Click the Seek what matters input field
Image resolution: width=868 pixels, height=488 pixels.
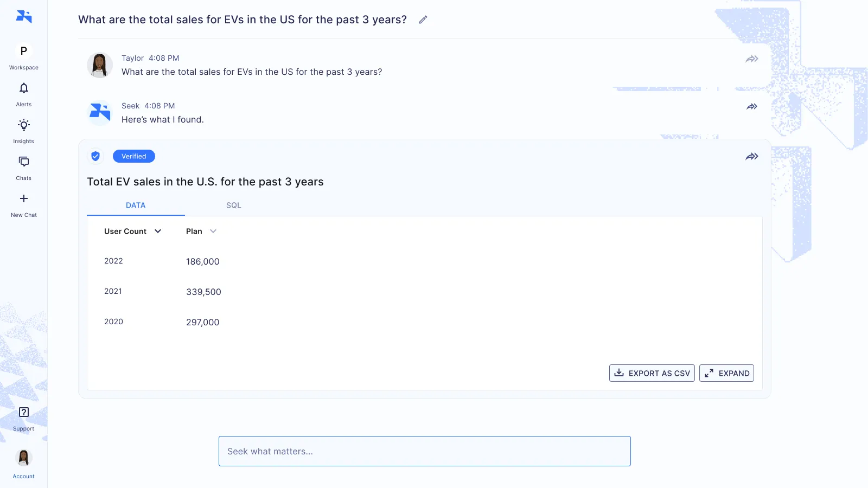(x=425, y=451)
